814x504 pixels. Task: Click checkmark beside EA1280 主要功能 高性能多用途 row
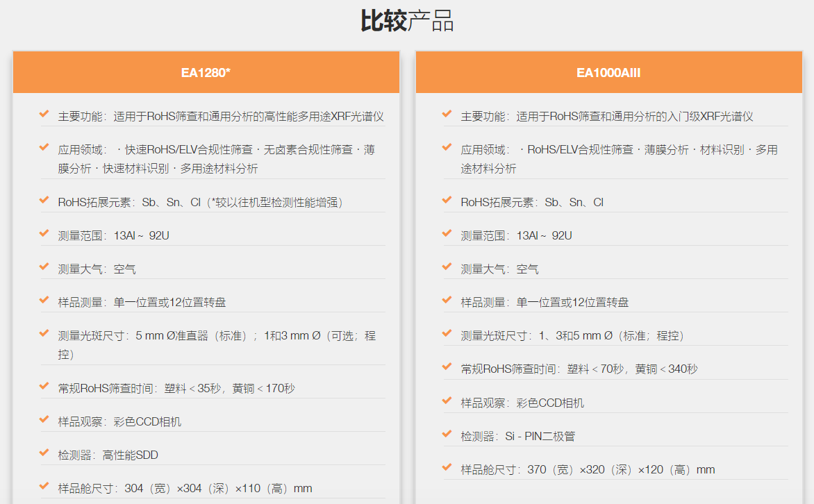[x=44, y=114]
